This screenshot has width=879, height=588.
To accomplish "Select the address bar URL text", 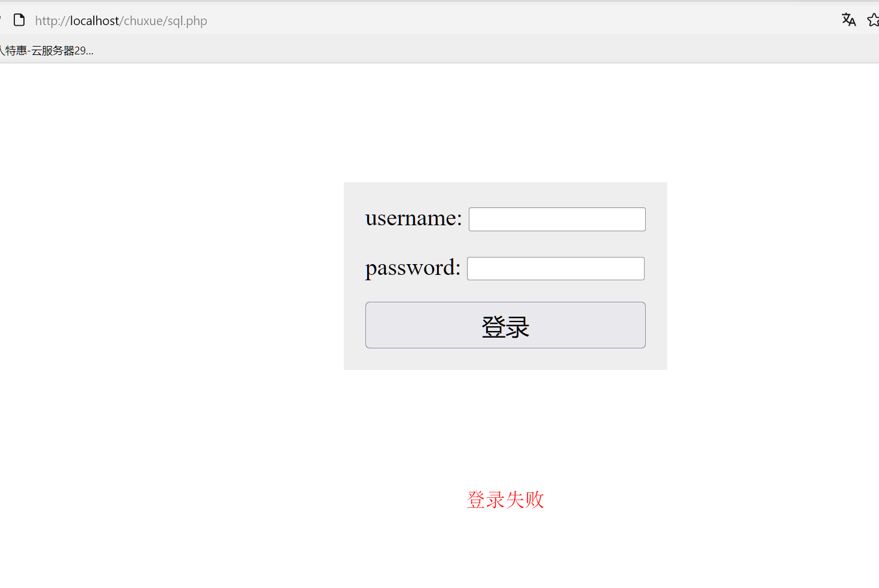I will pyautogui.click(x=121, y=21).
